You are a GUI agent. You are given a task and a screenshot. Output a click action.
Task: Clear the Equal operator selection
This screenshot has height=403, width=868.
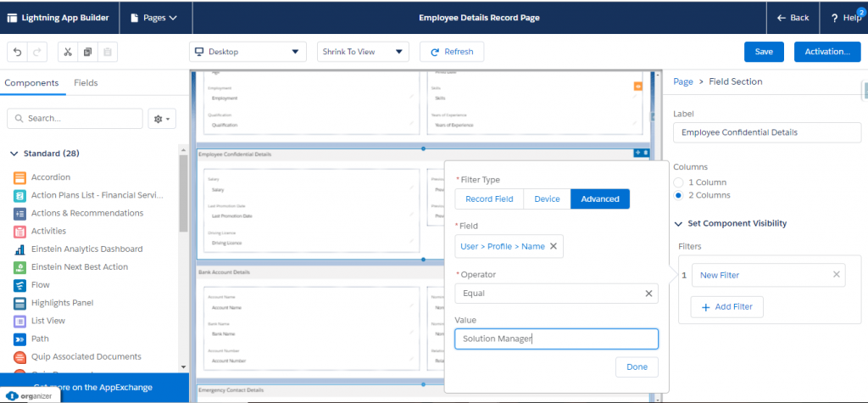click(648, 294)
